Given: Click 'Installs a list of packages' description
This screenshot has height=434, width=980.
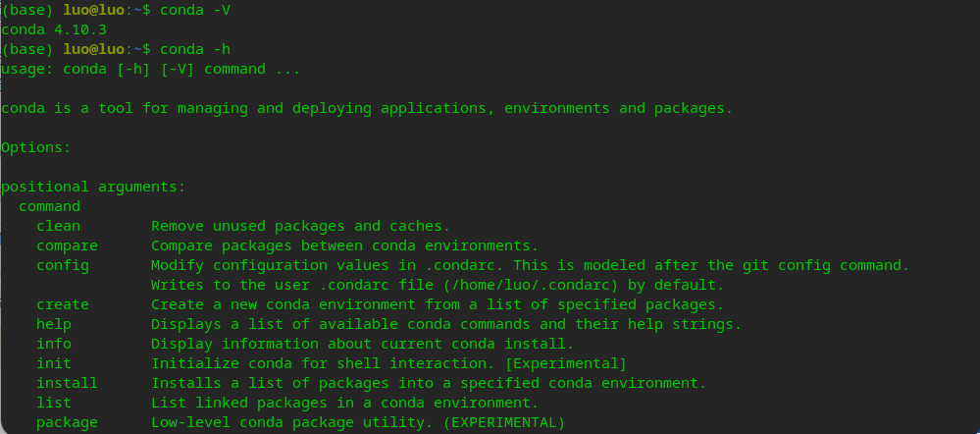Looking at the screenshot, I should (429, 383).
